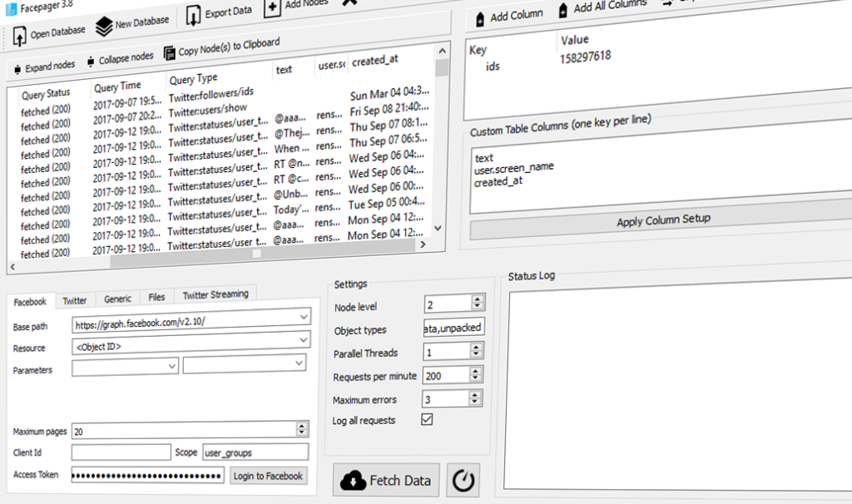Click the Scope field containing user_groups
Viewport: 852px width, 504px height.
pos(255,452)
